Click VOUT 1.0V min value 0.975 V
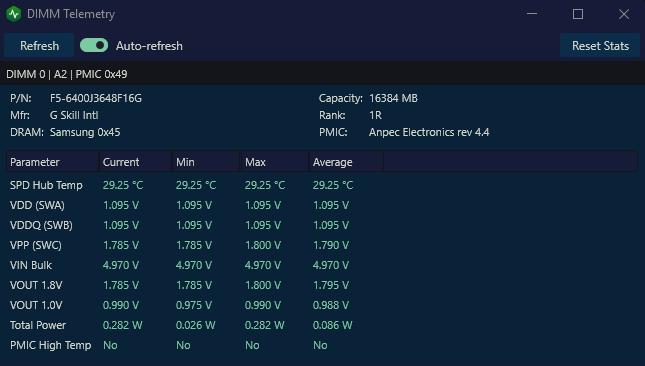 pos(194,305)
